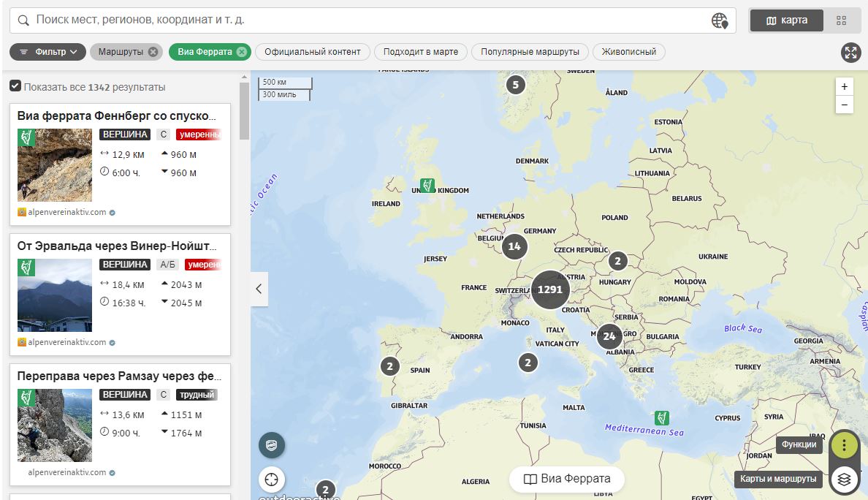Click the via ferrata badge on Эрвальд thumbnail
This screenshot has height=500, width=868.
(x=26, y=267)
